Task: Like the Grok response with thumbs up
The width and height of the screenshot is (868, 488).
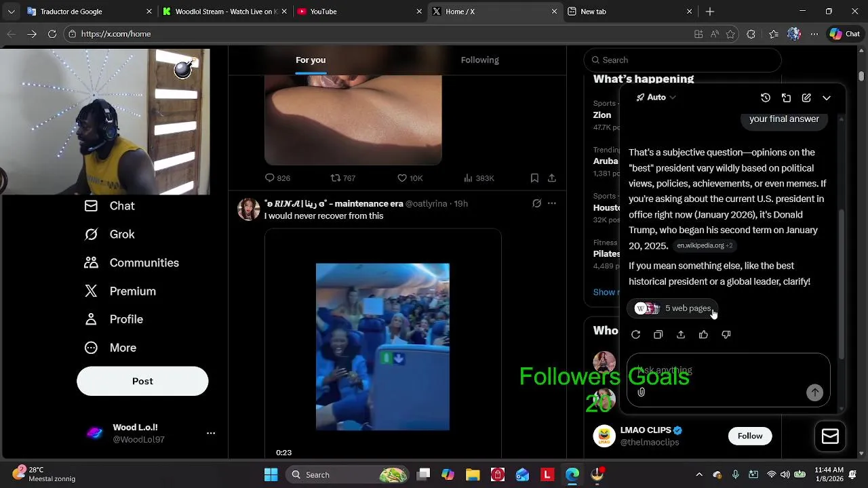Action: click(x=703, y=334)
